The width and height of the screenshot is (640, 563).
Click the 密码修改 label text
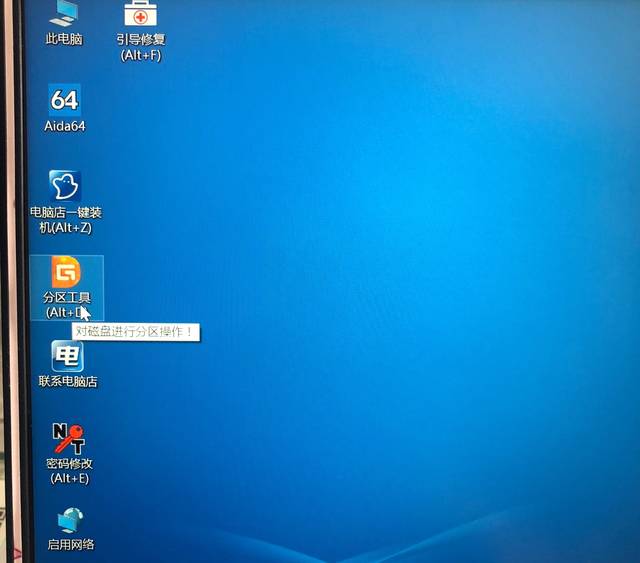69,463
